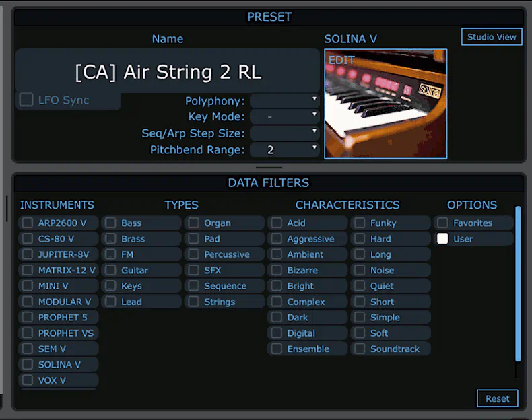Filter by FM type
Screen dimensions: 532x420
click(x=110, y=254)
